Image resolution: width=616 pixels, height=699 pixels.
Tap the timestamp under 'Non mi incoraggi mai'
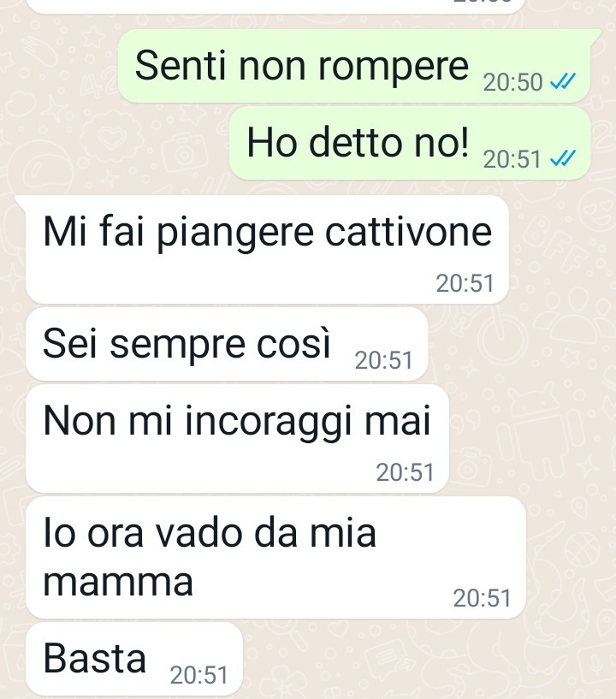[405, 472]
